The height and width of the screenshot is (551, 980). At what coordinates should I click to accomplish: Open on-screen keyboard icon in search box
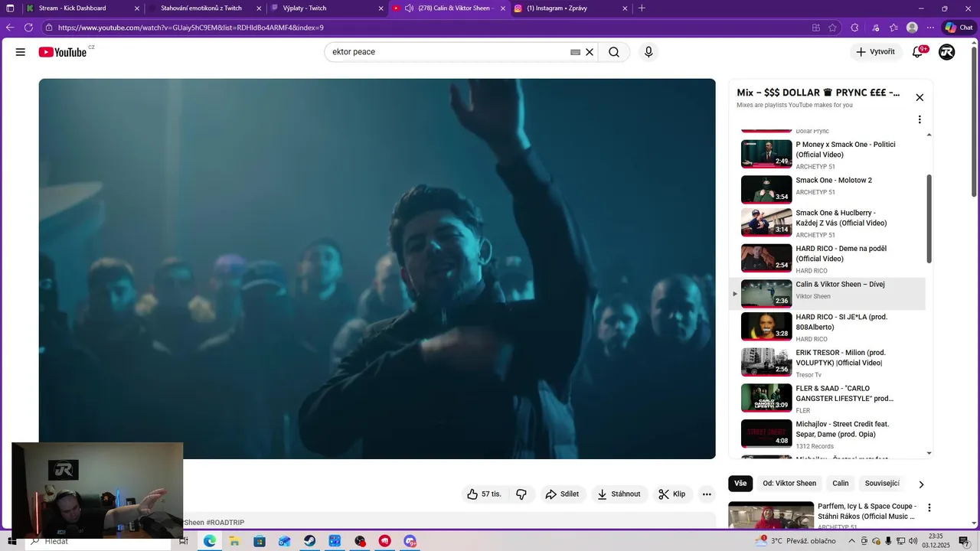click(x=575, y=52)
